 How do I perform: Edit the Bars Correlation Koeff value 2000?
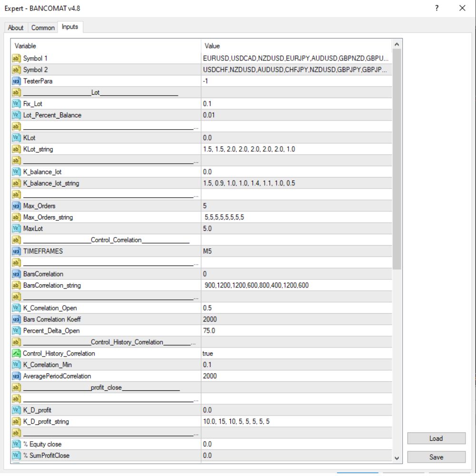[x=296, y=319]
